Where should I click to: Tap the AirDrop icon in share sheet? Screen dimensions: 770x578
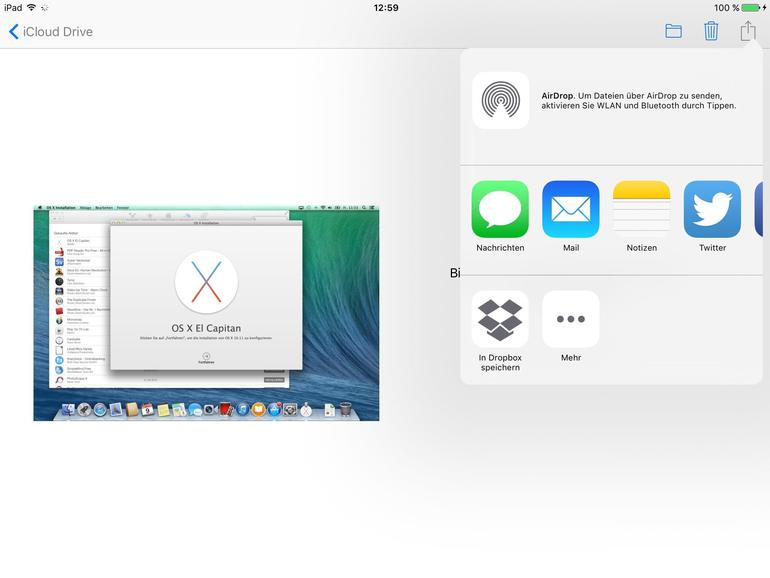tap(500, 100)
